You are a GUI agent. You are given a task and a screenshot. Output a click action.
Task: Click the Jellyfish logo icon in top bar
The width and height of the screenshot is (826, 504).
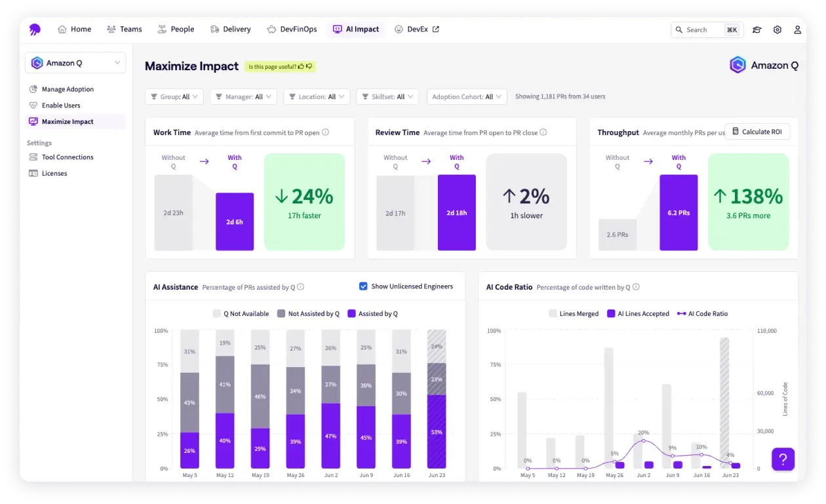click(x=35, y=29)
